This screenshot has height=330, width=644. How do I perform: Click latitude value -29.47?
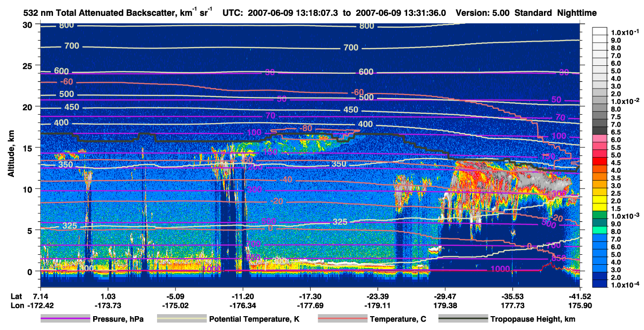point(445,296)
